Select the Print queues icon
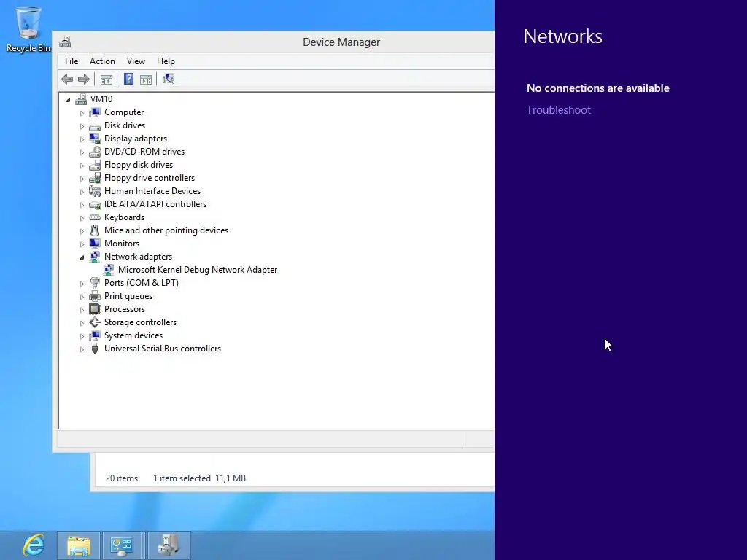 pos(95,296)
